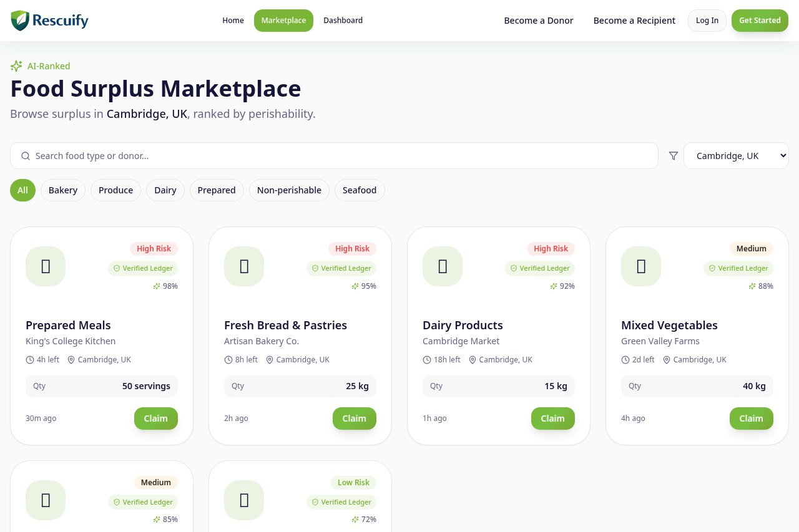
Task: Filter listings by Bakery
Action: tap(63, 190)
